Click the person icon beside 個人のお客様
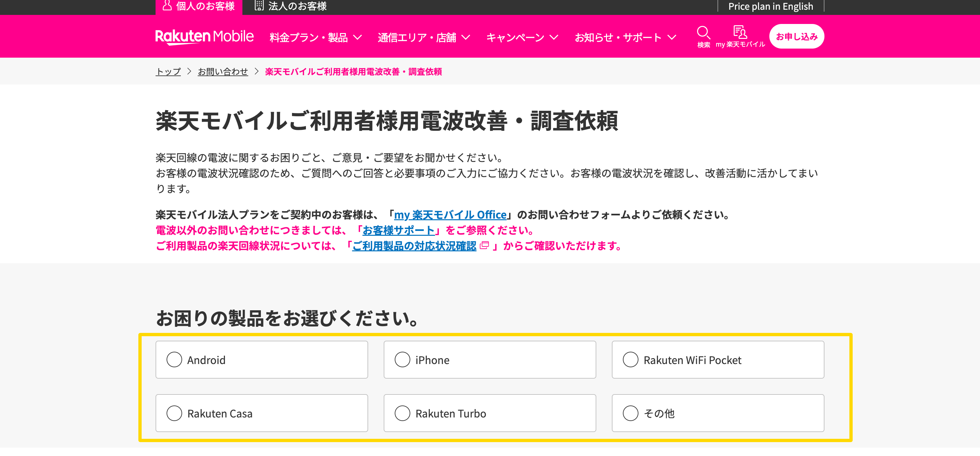 [x=167, y=5]
